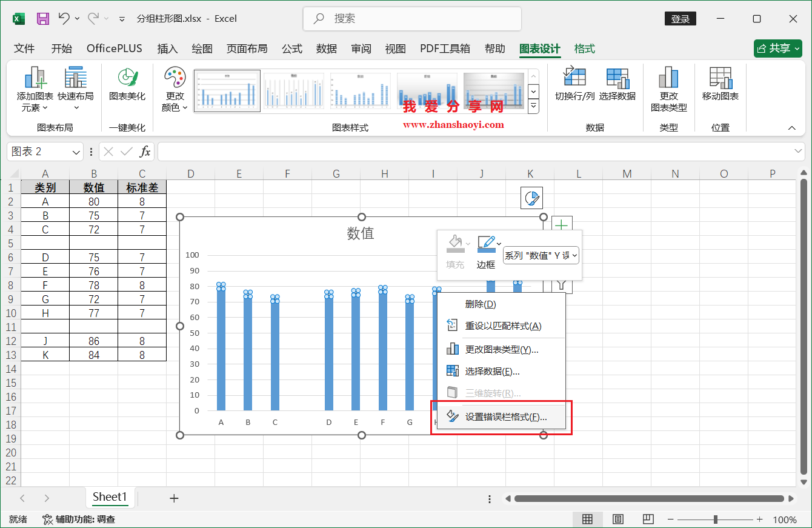The image size is (812, 528).
Task: Choose 设置错误栏格式 from context menu
Action: (x=508, y=416)
